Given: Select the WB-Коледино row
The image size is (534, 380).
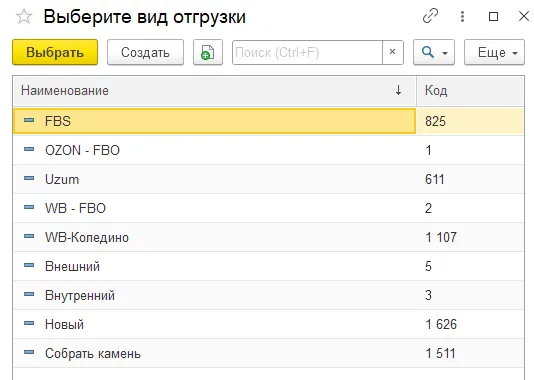Looking at the screenshot, I should point(268,237).
